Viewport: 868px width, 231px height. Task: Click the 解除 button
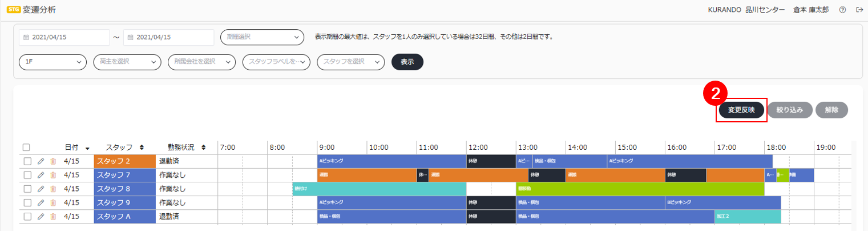(831, 110)
